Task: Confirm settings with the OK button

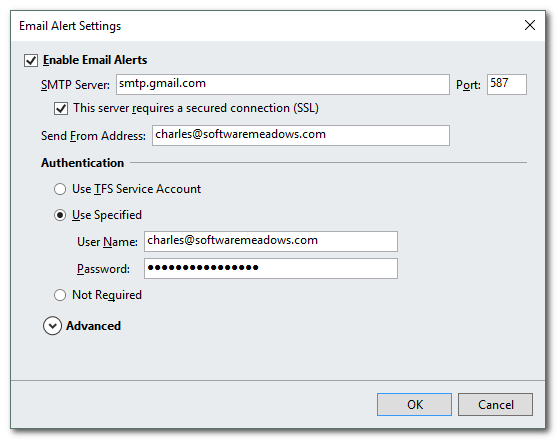Action: pos(414,404)
